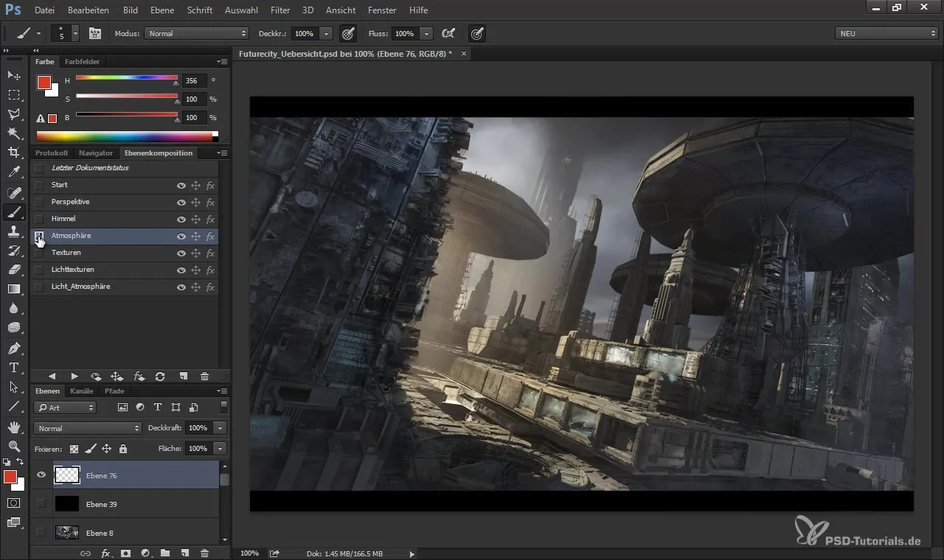Select the Eyedropper tool
Image resolution: width=944 pixels, height=560 pixels.
pyautogui.click(x=14, y=172)
